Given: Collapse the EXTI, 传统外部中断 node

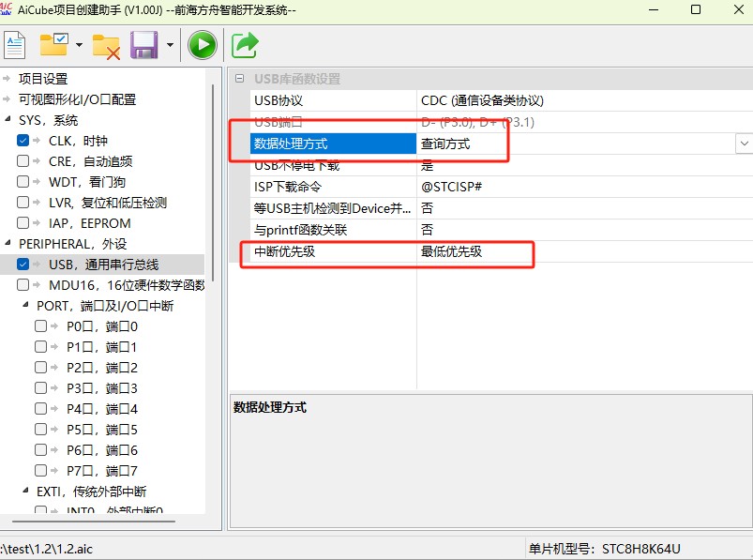Looking at the screenshot, I should click(25, 491).
